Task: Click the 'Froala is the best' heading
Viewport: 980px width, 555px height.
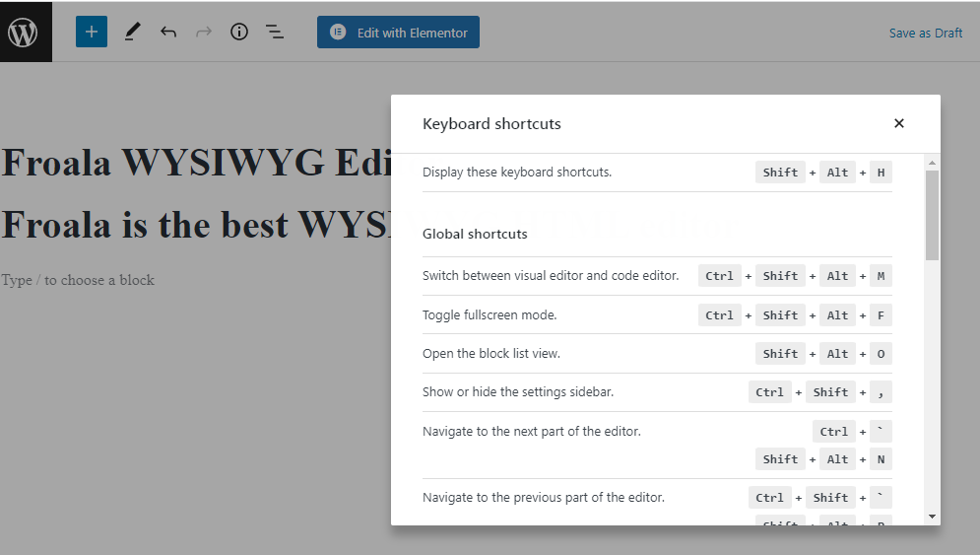Action: coord(196,225)
